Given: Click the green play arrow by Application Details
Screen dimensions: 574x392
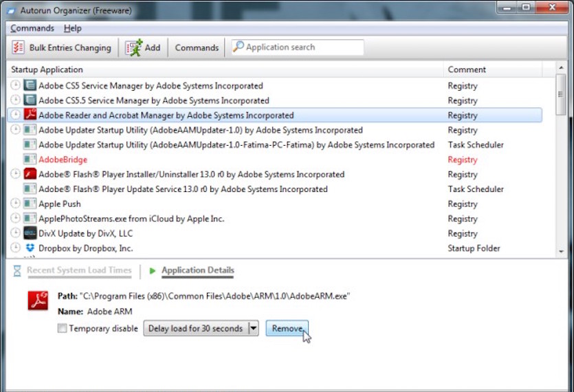Looking at the screenshot, I should point(153,271).
